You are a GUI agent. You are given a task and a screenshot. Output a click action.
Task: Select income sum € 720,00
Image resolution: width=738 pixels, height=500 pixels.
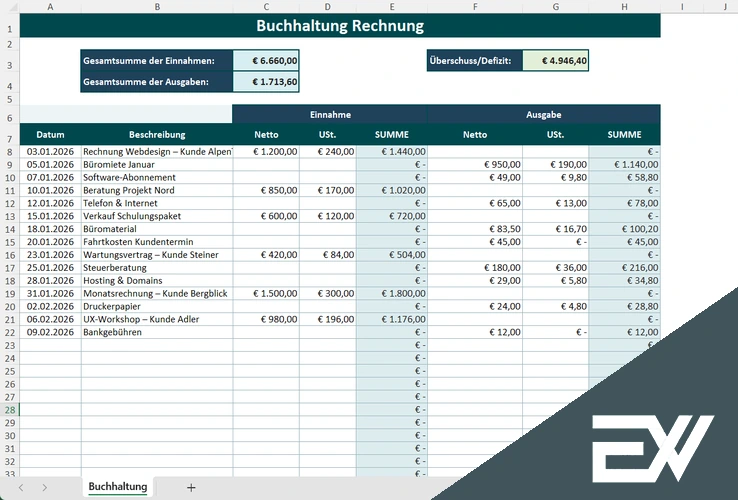click(x=392, y=216)
